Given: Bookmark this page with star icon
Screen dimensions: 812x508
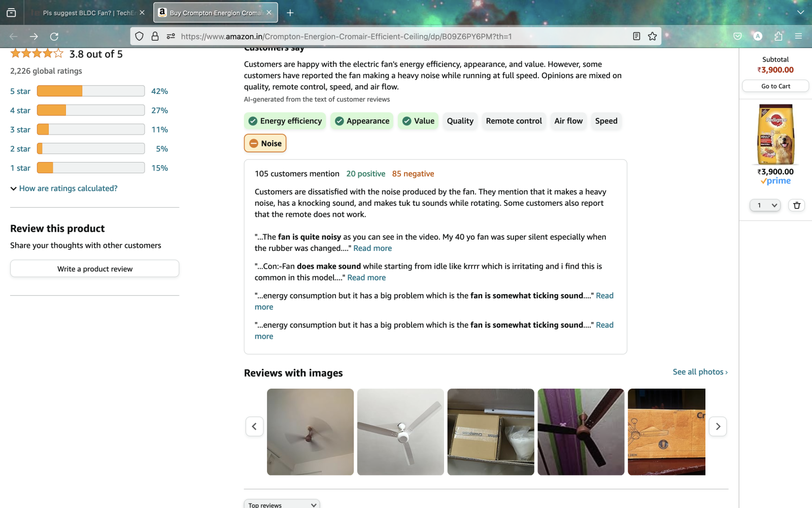Looking at the screenshot, I should [x=653, y=37].
